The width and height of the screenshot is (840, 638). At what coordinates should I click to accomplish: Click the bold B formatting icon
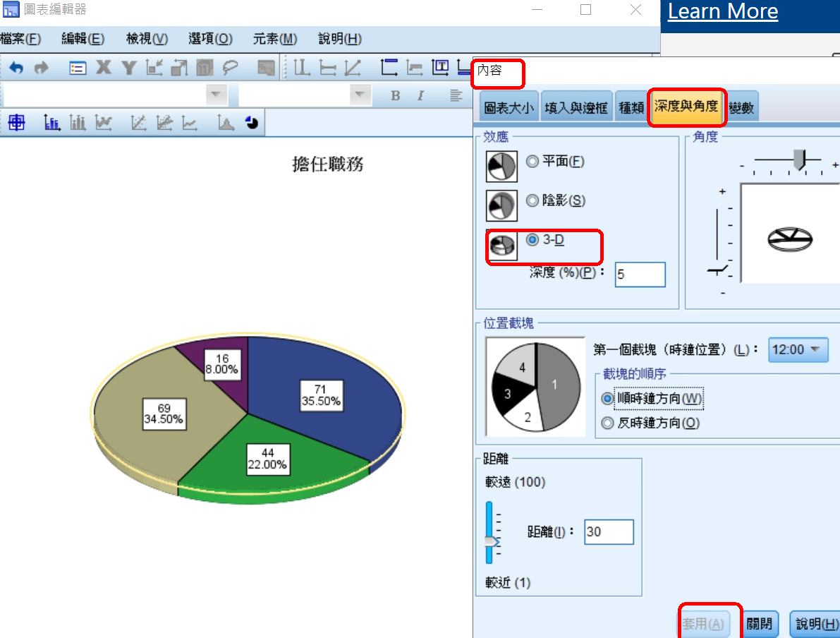click(x=396, y=95)
